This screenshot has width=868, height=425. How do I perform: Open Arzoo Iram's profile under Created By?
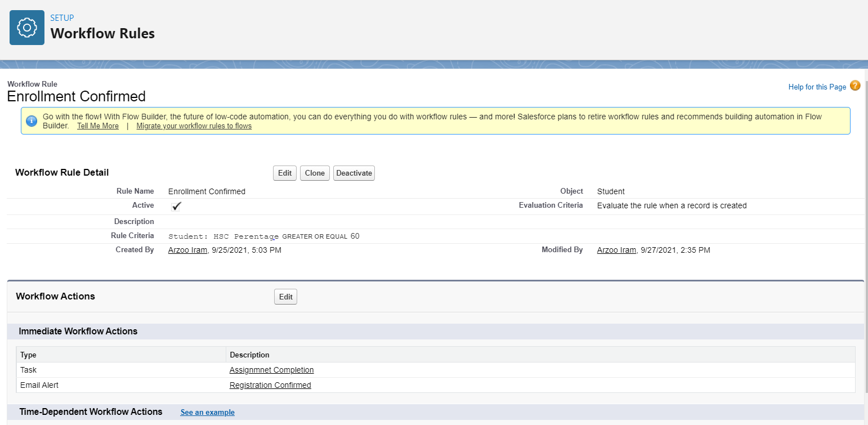(187, 249)
